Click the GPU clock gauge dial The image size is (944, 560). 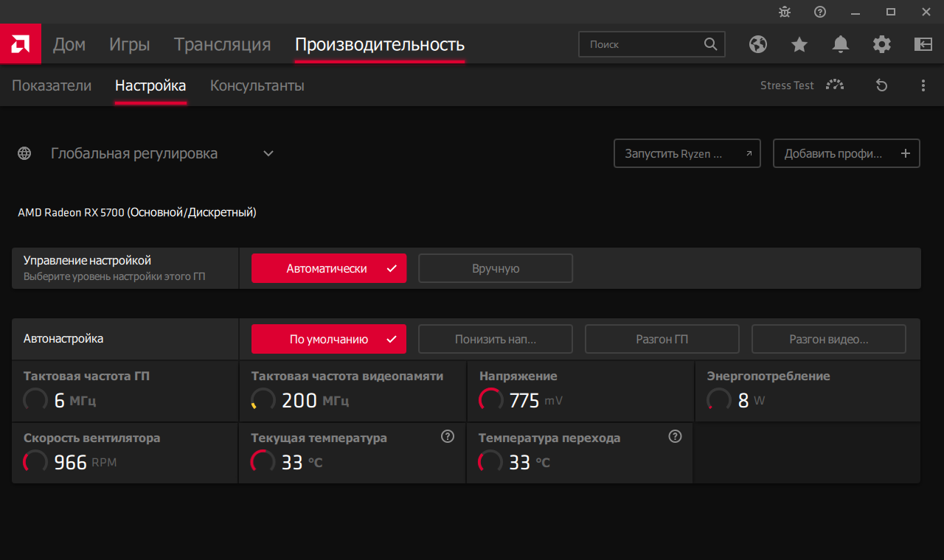pos(35,400)
